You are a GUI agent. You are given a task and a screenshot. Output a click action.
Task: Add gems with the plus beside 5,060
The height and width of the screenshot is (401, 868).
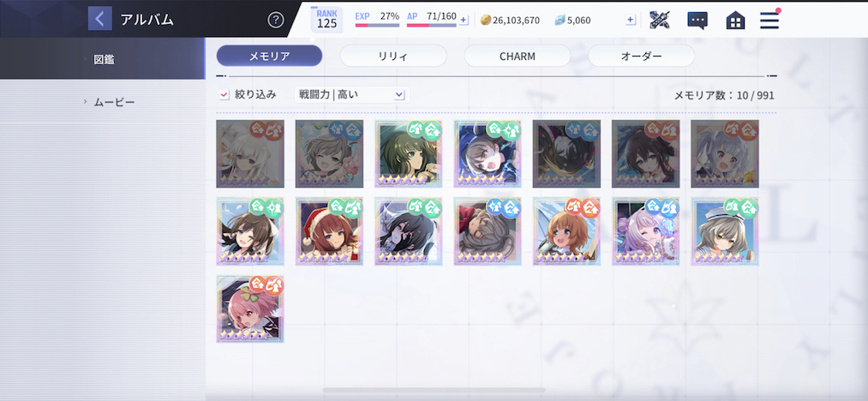pos(631,20)
